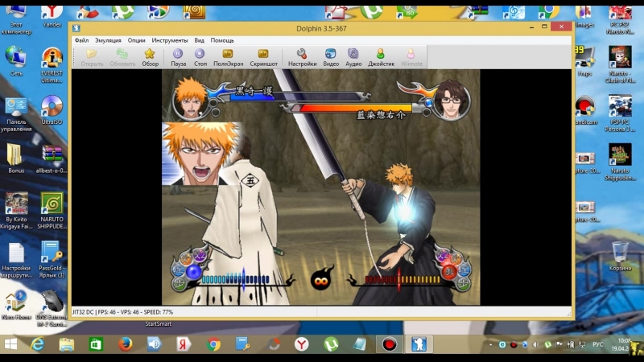Open Настройки settings in Dolphin toolbar

point(303,57)
